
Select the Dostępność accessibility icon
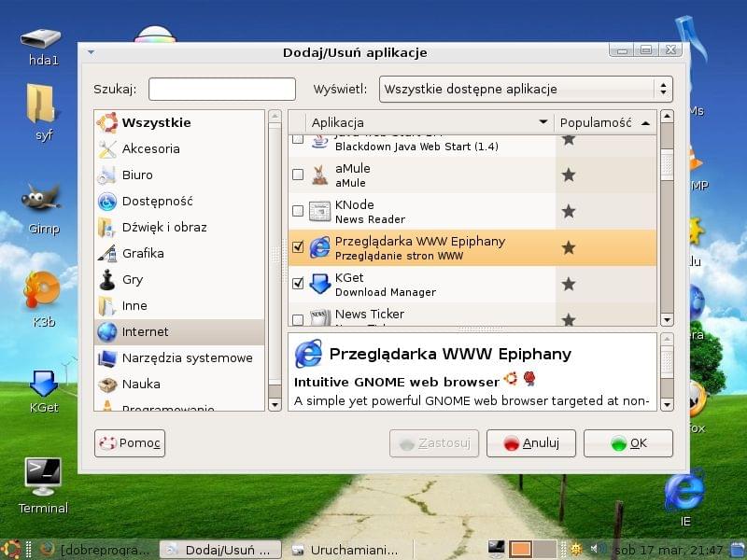[x=106, y=202]
